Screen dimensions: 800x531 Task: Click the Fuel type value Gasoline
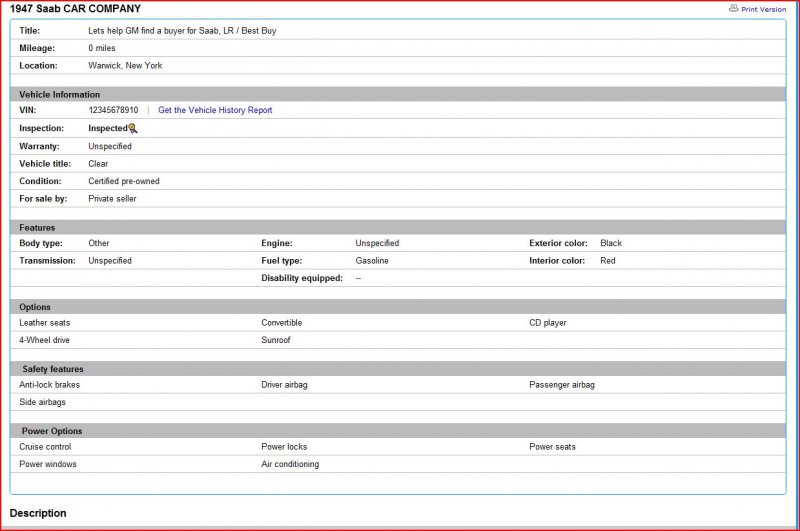[x=372, y=261]
